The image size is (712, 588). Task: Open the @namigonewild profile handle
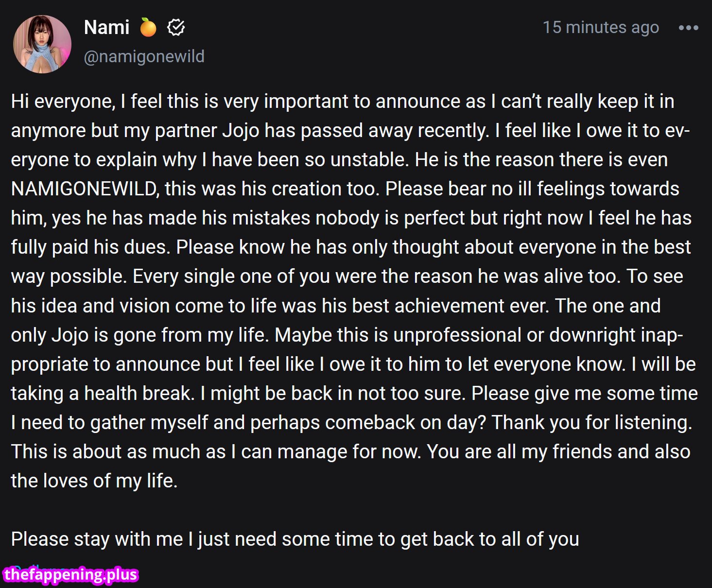[x=144, y=56]
